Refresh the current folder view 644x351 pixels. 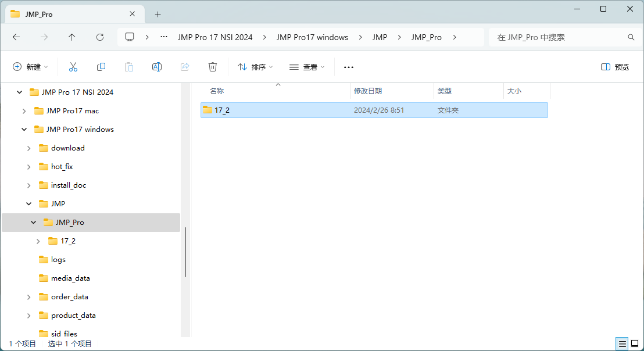click(x=100, y=37)
